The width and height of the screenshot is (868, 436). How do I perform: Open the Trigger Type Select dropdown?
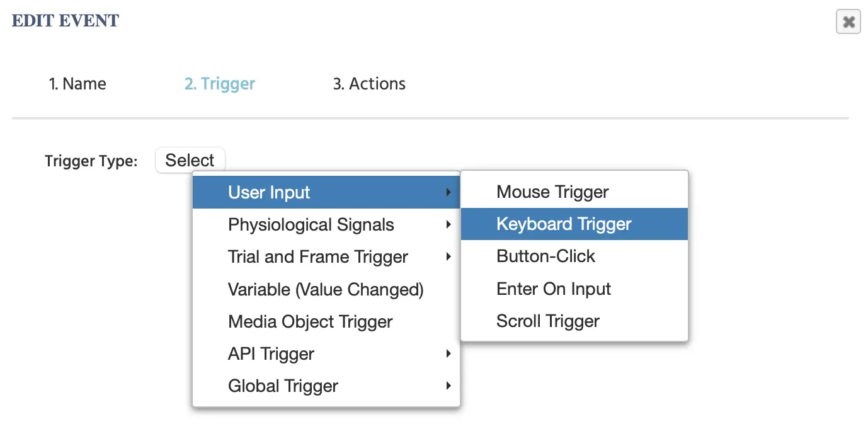point(190,160)
